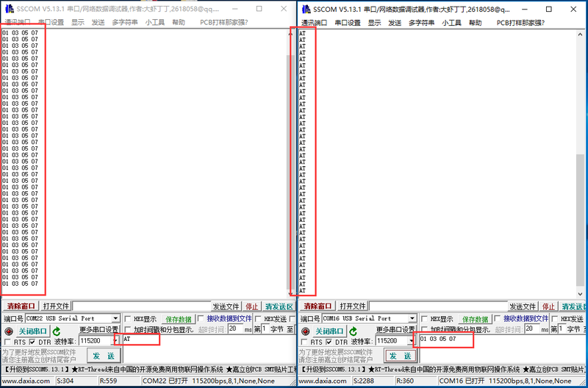Click 更多串口设置 button in COM16 window

click(x=395, y=330)
